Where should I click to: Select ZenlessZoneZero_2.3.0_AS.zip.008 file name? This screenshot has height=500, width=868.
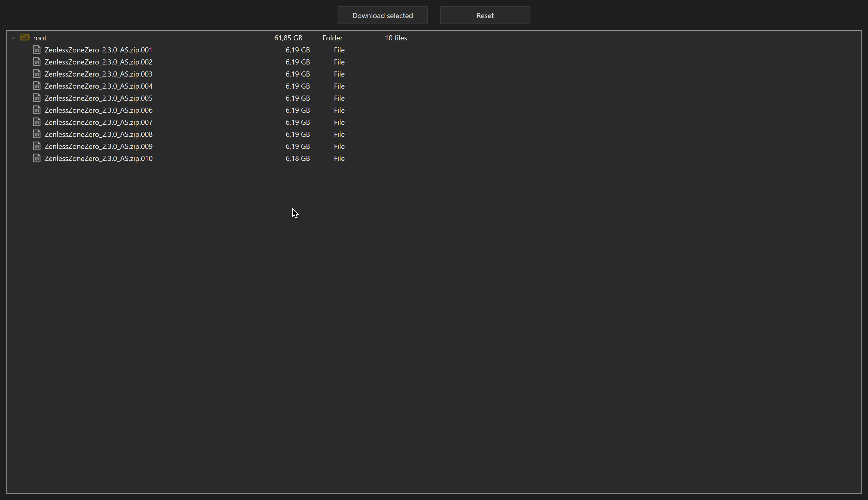tap(98, 134)
